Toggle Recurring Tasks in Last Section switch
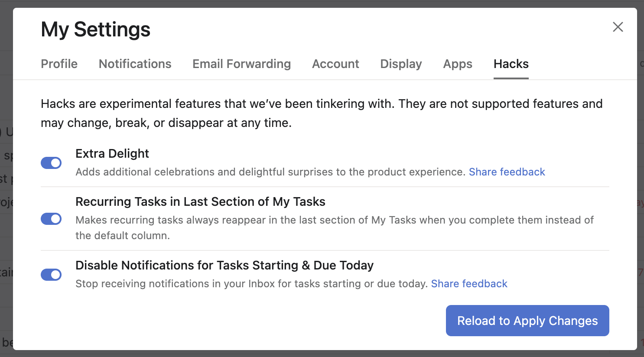This screenshot has height=357, width=644. coord(51,219)
